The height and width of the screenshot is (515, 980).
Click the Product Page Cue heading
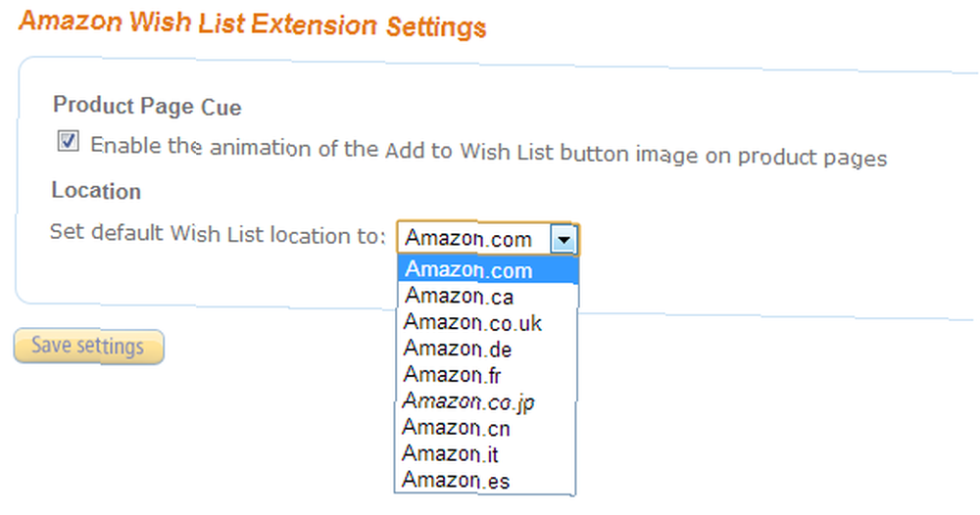pos(147,106)
